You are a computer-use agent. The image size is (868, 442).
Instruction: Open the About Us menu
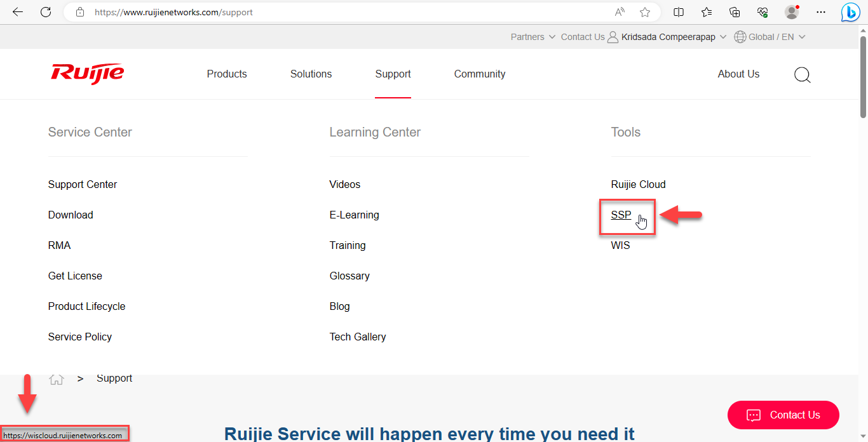pyautogui.click(x=738, y=74)
